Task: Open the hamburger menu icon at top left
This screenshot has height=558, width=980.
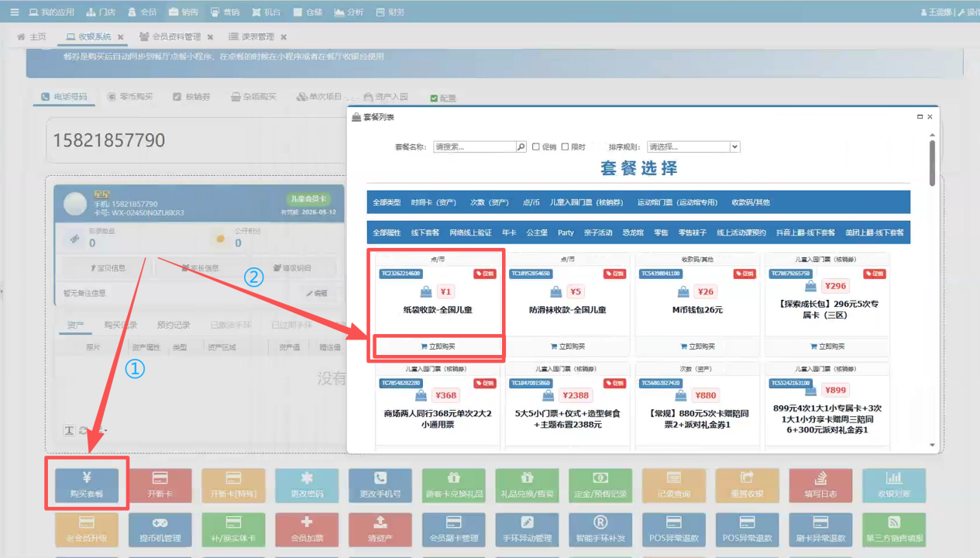Action: point(12,12)
